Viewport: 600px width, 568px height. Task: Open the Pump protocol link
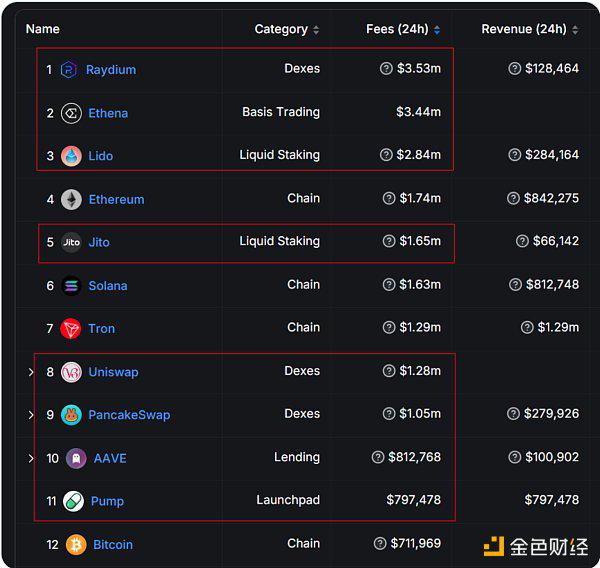[106, 501]
